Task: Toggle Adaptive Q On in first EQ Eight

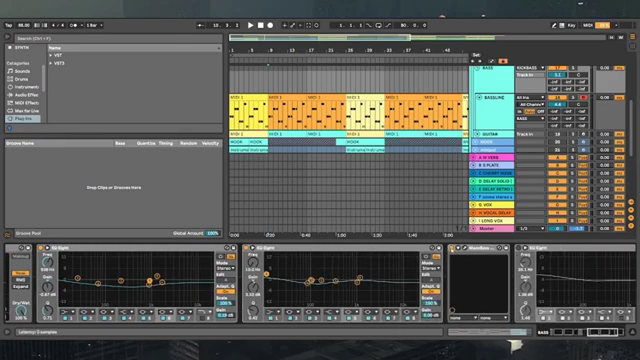Action: (x=225, y=292)
